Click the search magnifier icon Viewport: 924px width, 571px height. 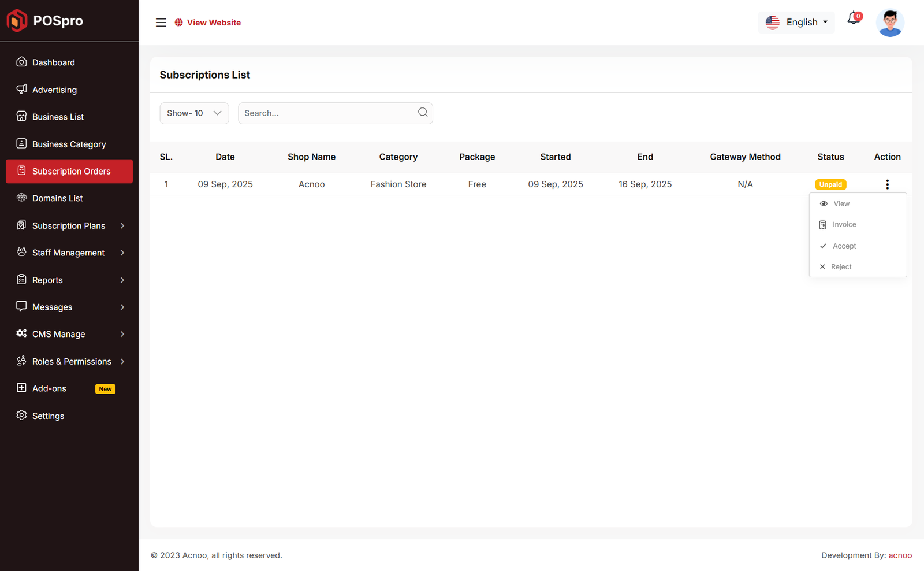[423, 113]
